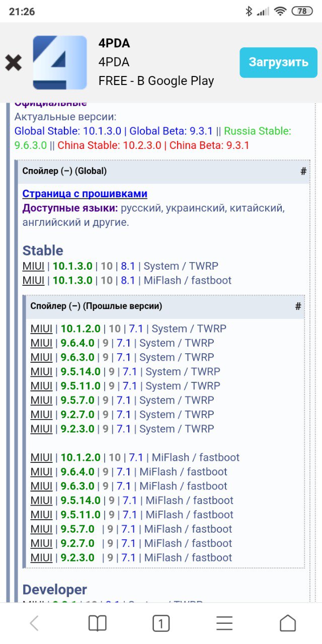Open the browser hamburger menu

click(224, 624)
